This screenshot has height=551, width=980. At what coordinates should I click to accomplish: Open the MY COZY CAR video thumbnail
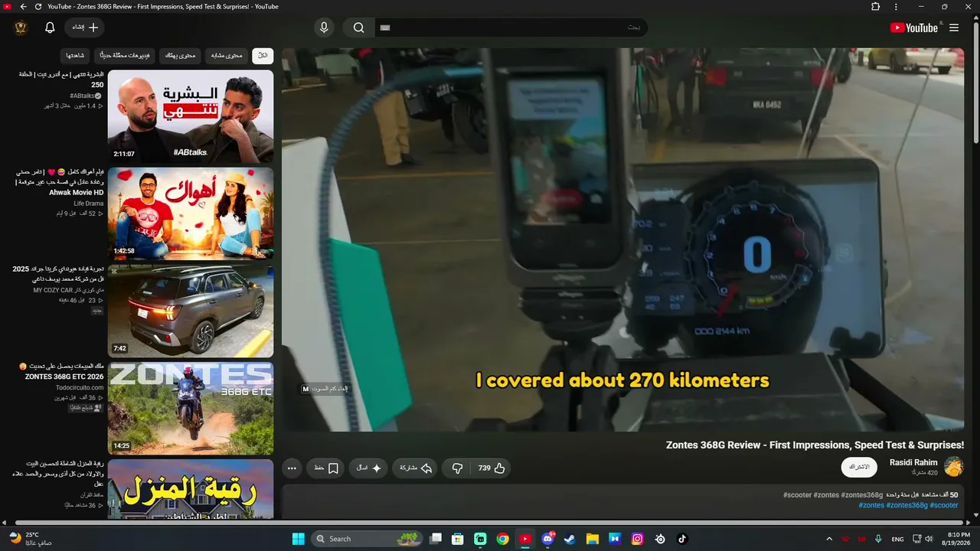(191, 311)
